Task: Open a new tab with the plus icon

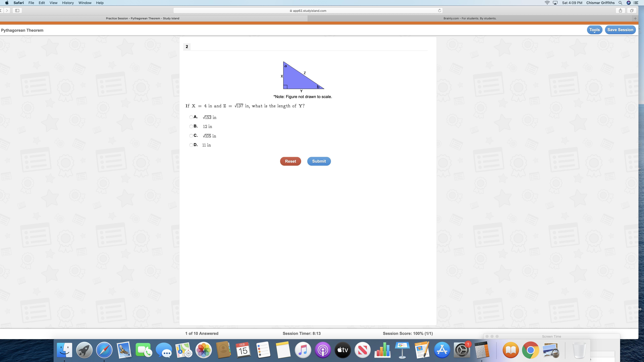Action: (x=635, y=18)
